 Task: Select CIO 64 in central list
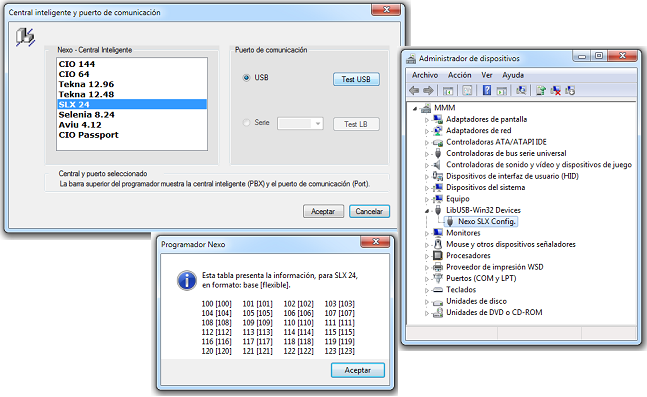coord(132,74)
